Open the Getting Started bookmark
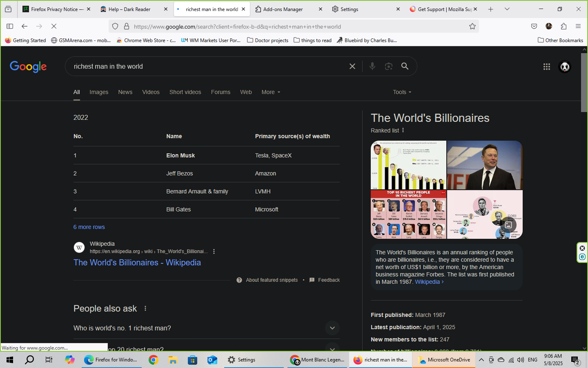Viewport: 588px width, 368px height. pos(25,40)
